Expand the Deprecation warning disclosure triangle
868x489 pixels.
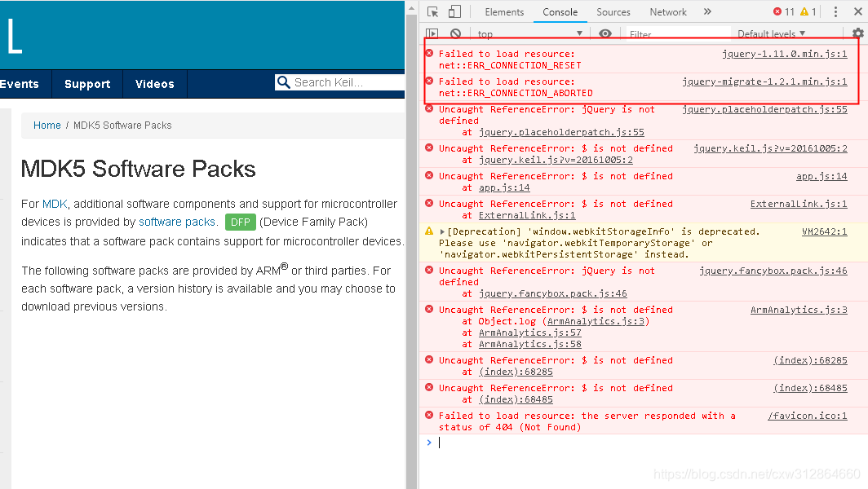click(442, 231)
